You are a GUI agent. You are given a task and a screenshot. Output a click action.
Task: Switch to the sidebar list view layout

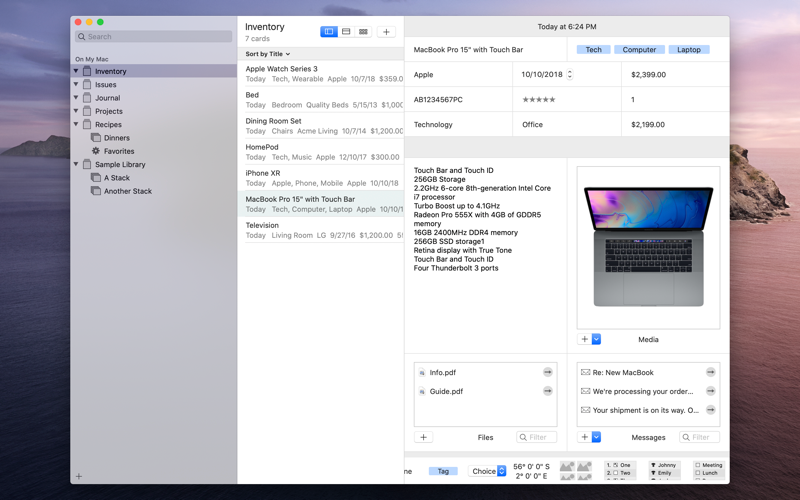[x=329, y=32]
